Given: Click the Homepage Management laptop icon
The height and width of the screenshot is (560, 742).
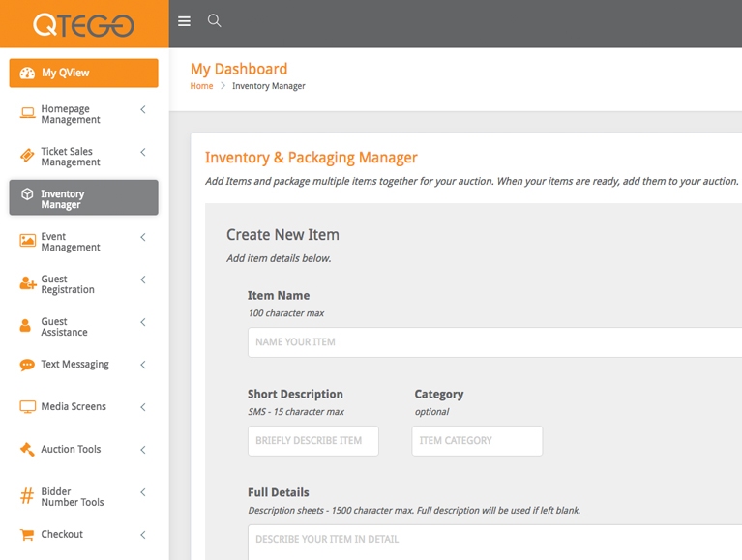Looking at the screenshot, I should pos(27,113).
